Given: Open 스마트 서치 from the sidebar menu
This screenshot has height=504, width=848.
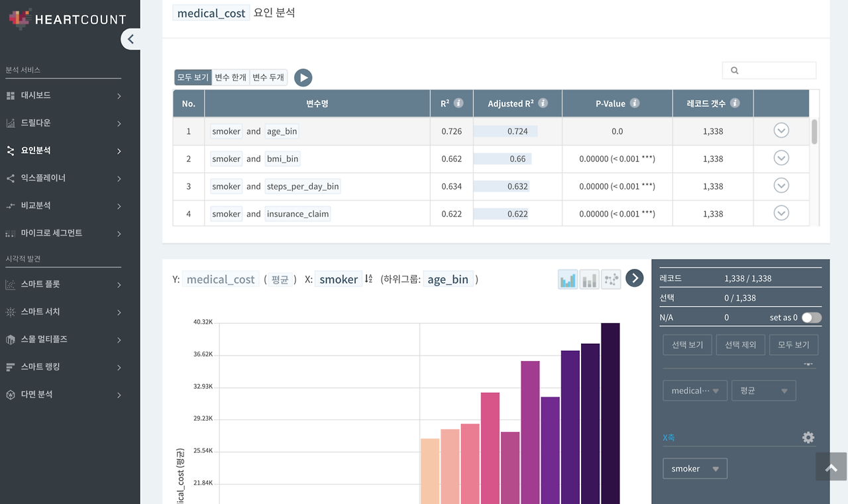Looking at the screenshot, I should point(40,311).
